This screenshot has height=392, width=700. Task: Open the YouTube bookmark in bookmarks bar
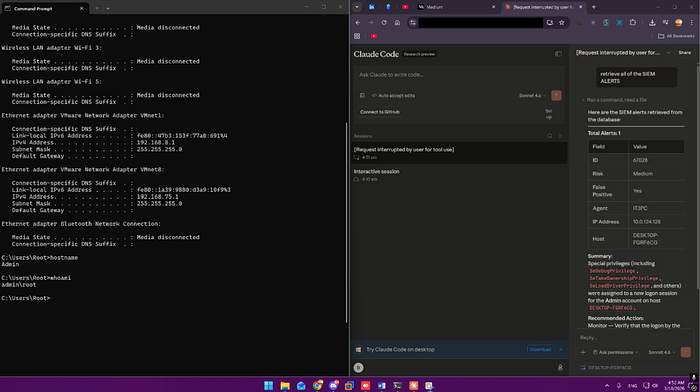(x=374, y=36)
